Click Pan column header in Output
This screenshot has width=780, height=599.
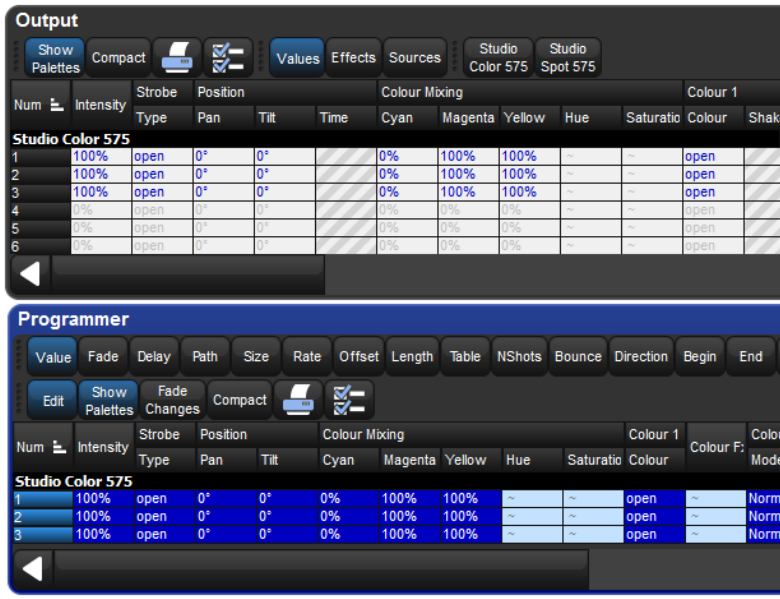(224, 118)
